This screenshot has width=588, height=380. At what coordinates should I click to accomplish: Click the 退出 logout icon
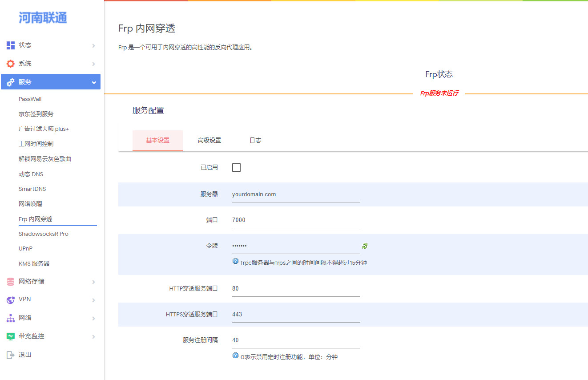pyautogui.click(x=11, y=355)
